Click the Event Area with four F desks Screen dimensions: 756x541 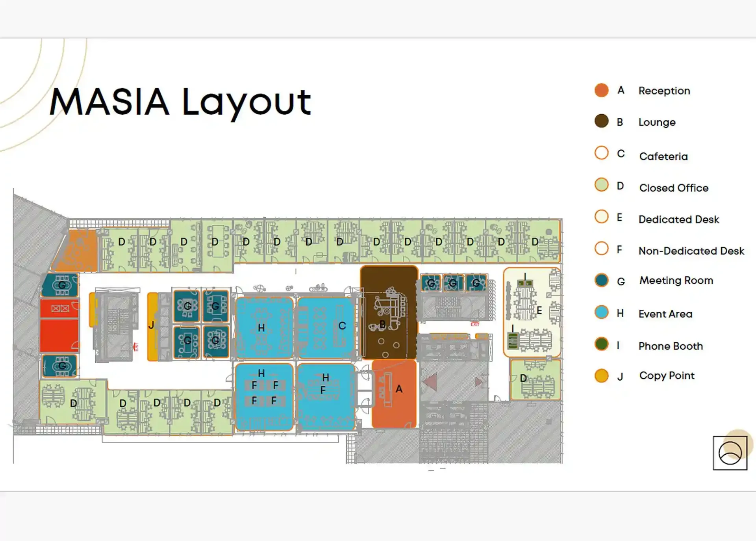coord(264,397)
